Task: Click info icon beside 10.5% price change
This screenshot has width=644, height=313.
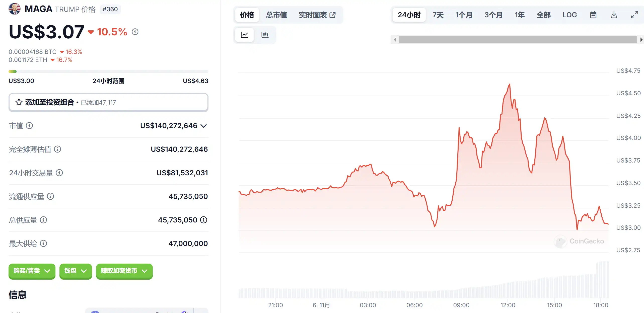Action: [135, 32]
